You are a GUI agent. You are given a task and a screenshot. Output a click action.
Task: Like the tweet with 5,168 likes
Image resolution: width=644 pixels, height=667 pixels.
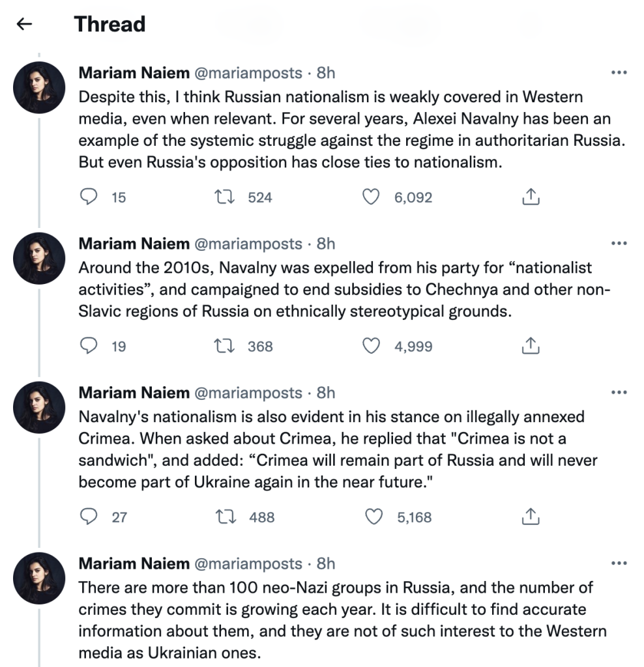(373, 517)
